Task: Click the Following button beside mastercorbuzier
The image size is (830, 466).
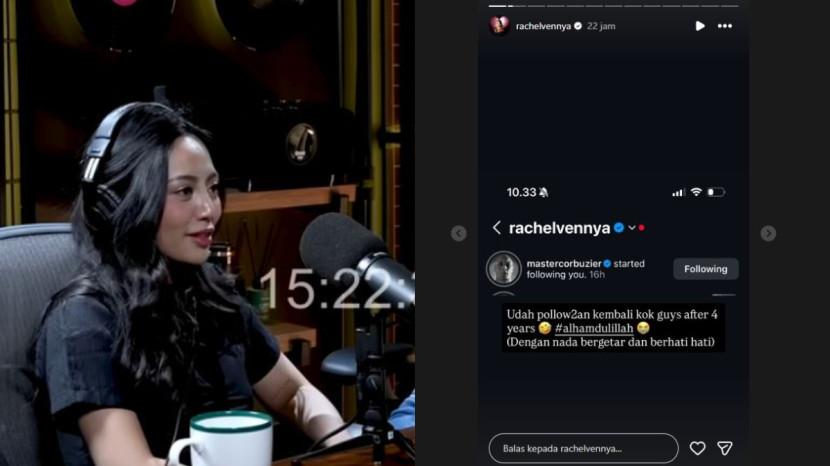Action: point(706,269)
